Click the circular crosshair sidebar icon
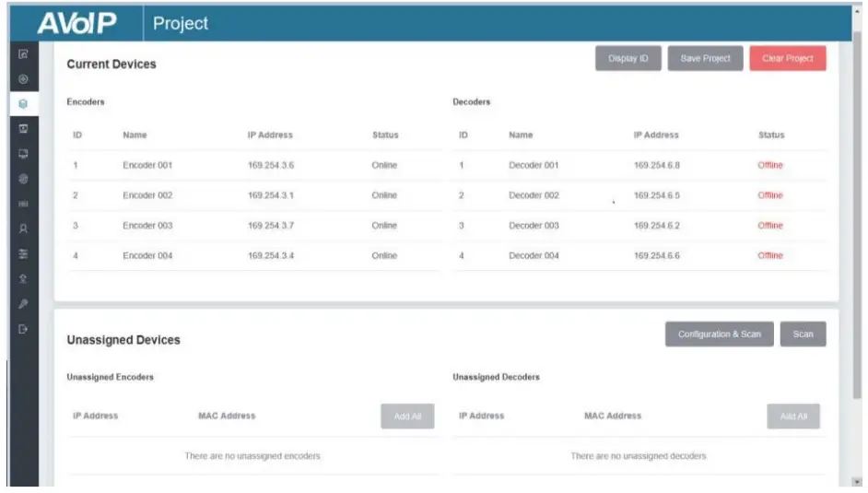Viewport: 868px width, 493px height. (23, 79)
